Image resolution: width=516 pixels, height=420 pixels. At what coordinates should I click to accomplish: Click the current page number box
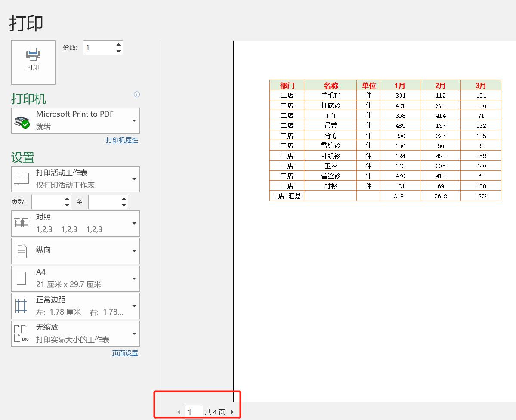(193, 412)
